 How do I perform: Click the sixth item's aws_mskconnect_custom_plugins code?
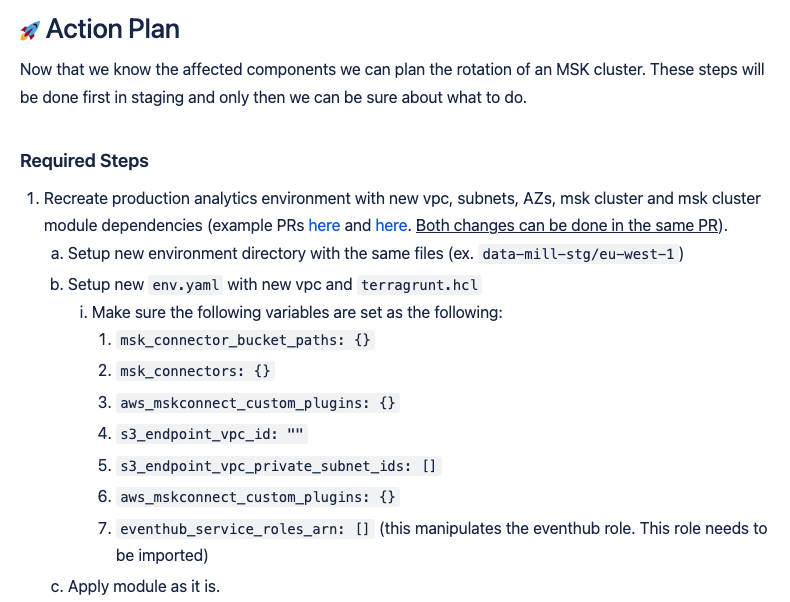258,497
